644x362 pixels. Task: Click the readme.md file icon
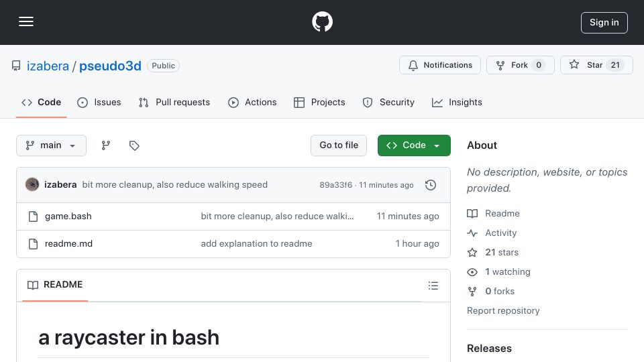coord(34,244)
